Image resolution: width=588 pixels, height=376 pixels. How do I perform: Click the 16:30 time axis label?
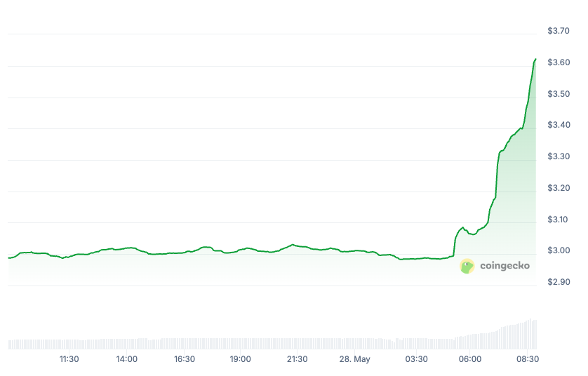point(184,359)
